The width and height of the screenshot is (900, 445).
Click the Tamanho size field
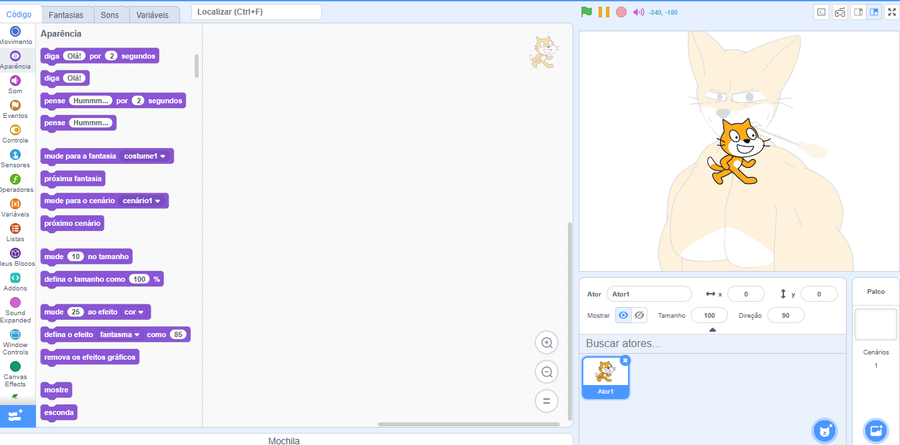click(709, 315)
